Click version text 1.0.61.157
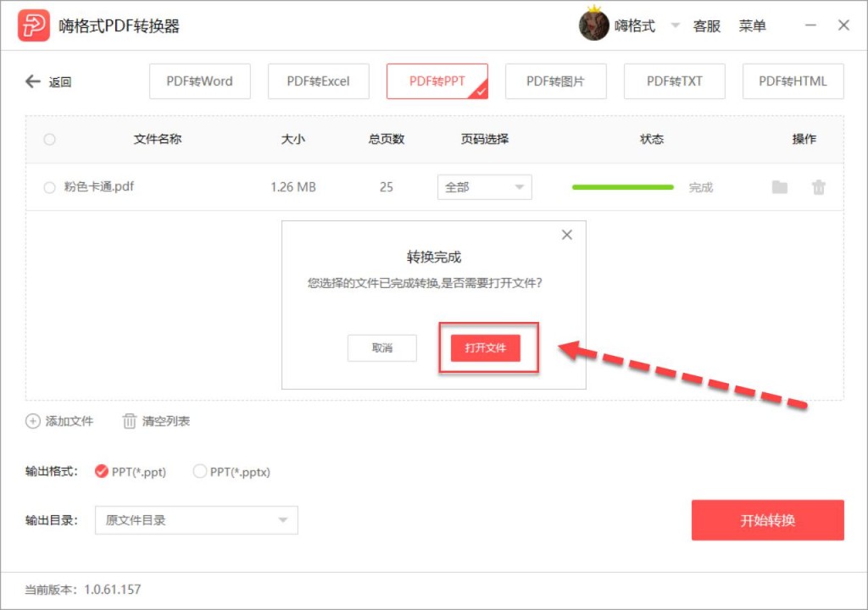 point(113,590)
